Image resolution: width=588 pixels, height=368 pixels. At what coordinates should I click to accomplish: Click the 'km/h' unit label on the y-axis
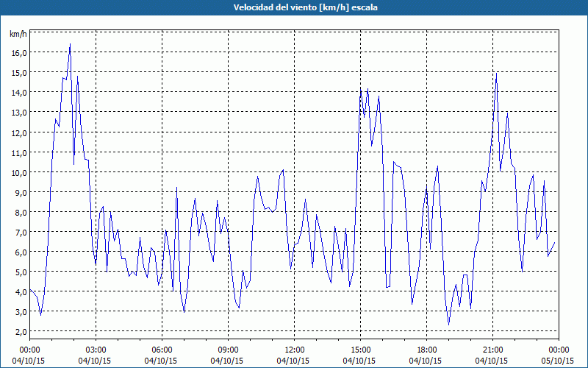(18, 35)
